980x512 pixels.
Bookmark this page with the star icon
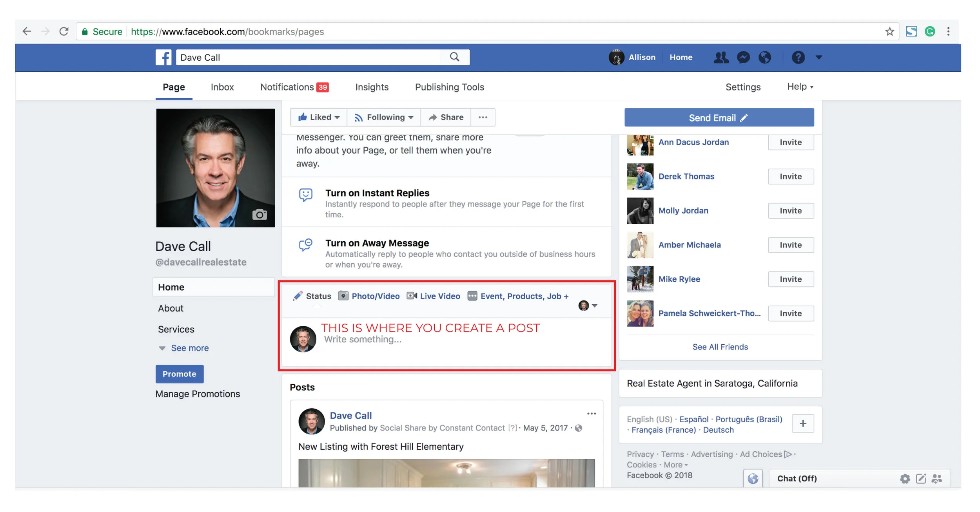click(x=889, y=31)
